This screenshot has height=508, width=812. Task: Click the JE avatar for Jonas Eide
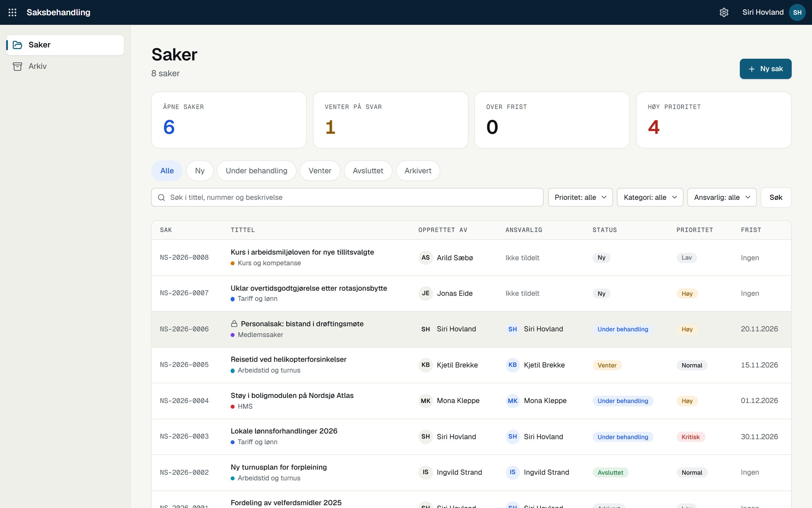point(426,293)
